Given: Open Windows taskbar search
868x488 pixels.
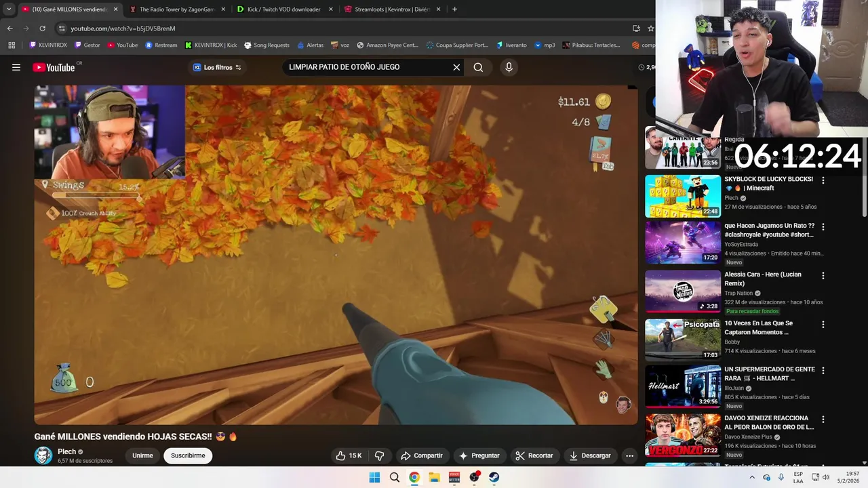Looking at the screenshot, I should point(394,477).
